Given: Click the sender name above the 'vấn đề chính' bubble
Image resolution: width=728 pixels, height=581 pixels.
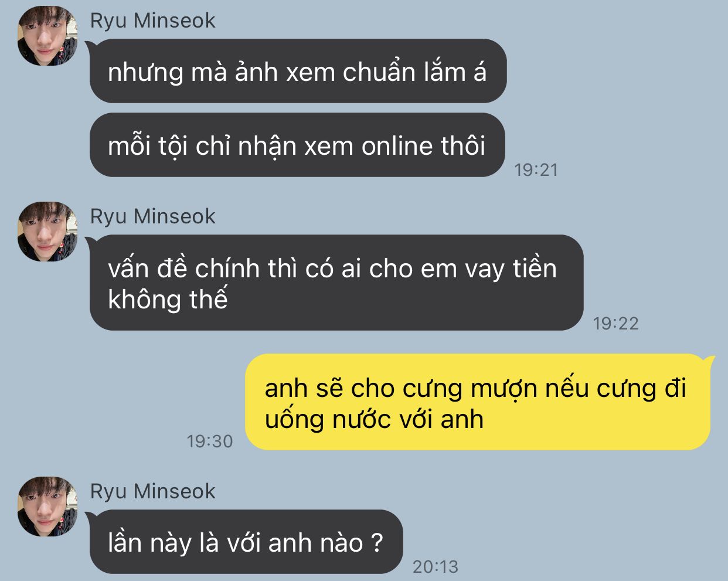Looking at the screenshot, I should coord(153,216).
